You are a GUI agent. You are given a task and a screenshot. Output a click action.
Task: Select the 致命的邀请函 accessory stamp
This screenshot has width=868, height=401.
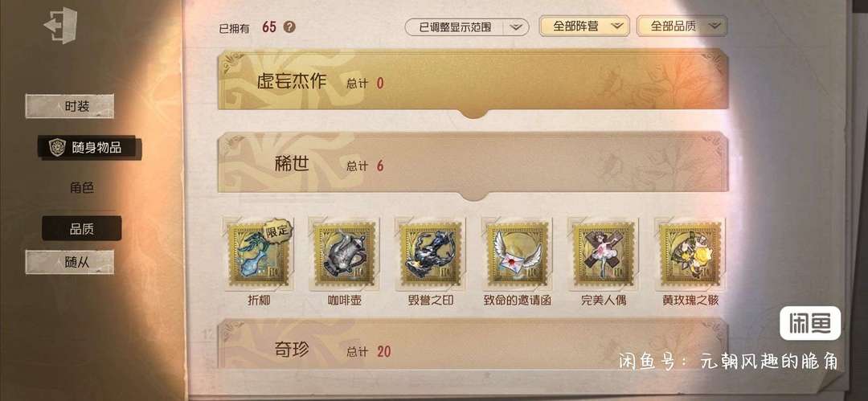pyautogui.click(x=517, y=254)
